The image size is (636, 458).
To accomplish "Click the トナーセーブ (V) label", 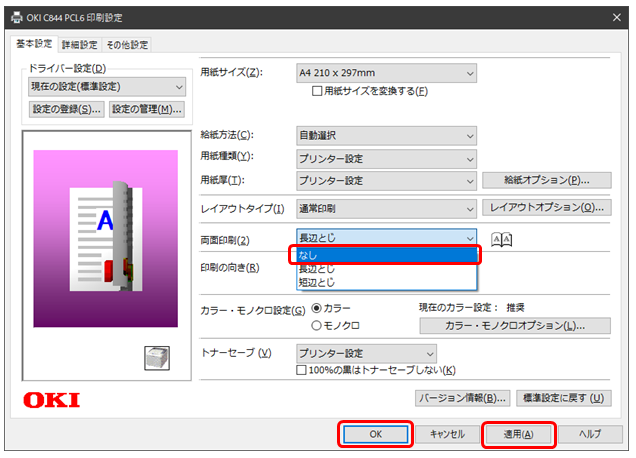I will [x=236, y=353].
